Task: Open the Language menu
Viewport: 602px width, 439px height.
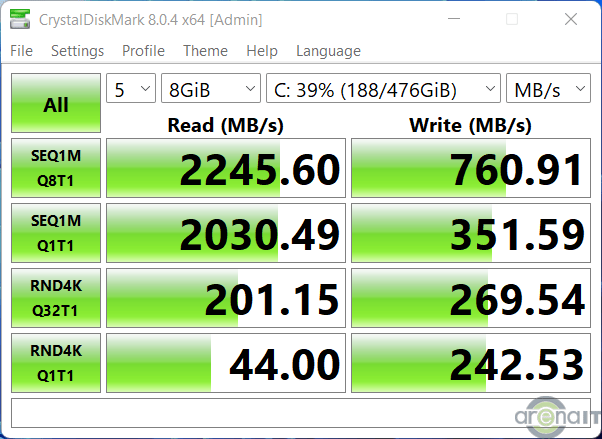Action: pos(328,51)
